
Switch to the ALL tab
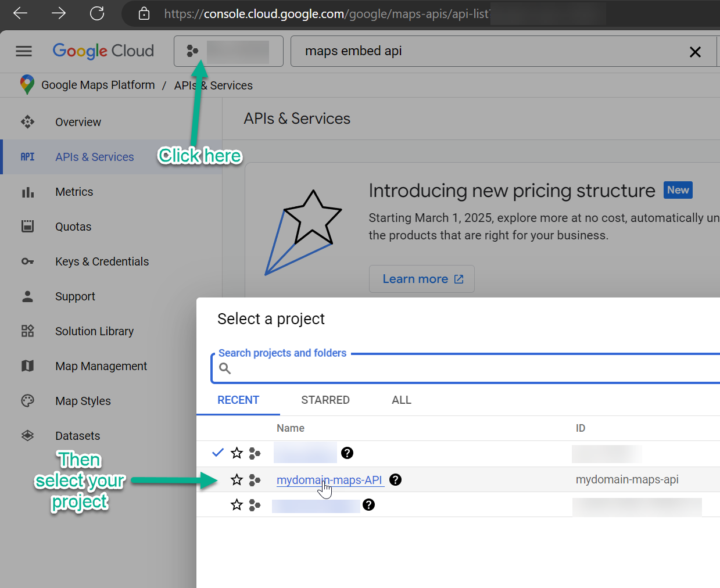click(x=402, y=400)
